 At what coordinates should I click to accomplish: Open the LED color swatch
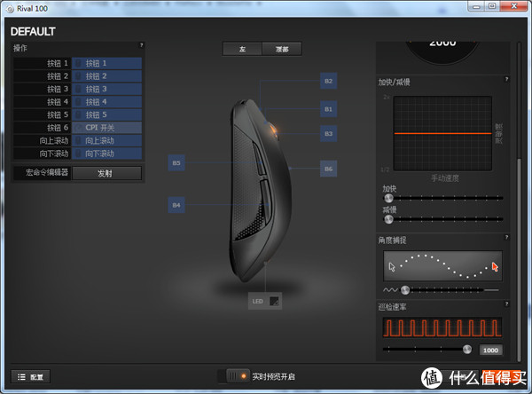coord(274,301)
